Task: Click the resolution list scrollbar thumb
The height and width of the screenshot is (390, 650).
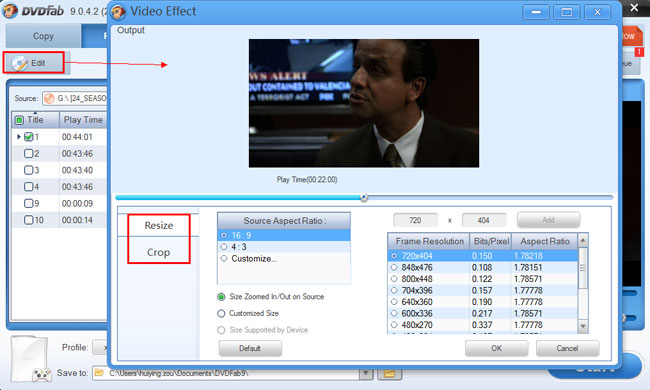Action: pyautogui.click(x=582, y=268)
